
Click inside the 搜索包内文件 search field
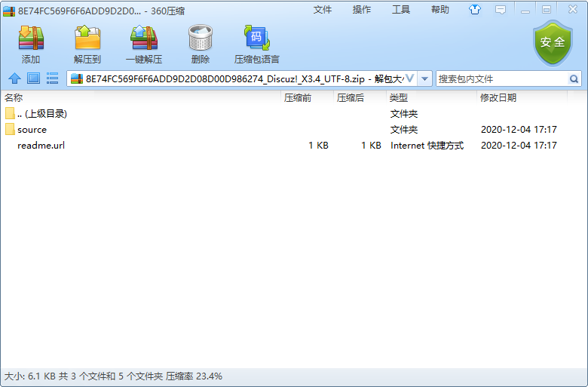[501, 78]
